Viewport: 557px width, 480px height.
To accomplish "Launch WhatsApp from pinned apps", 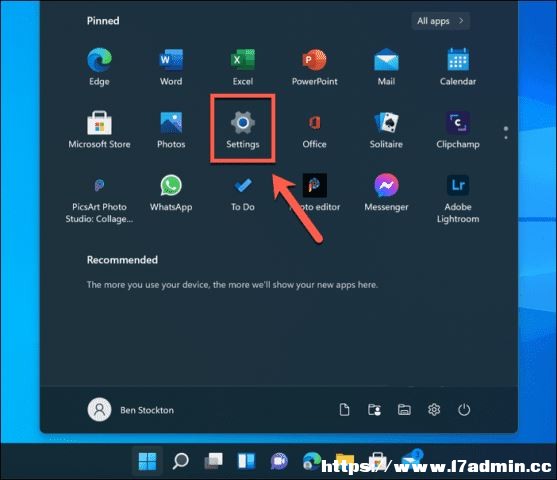I will pyautogui.click(x=171, y=192).
